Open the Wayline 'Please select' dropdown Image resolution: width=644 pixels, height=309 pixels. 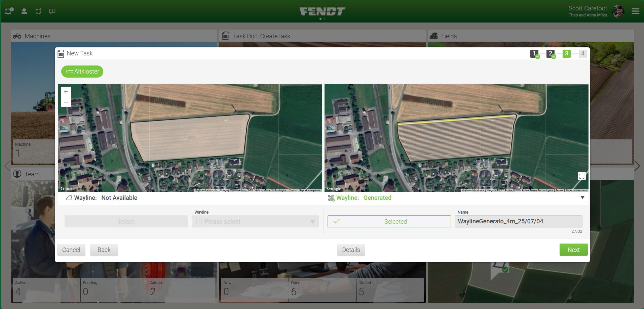(x=255, y=221)
